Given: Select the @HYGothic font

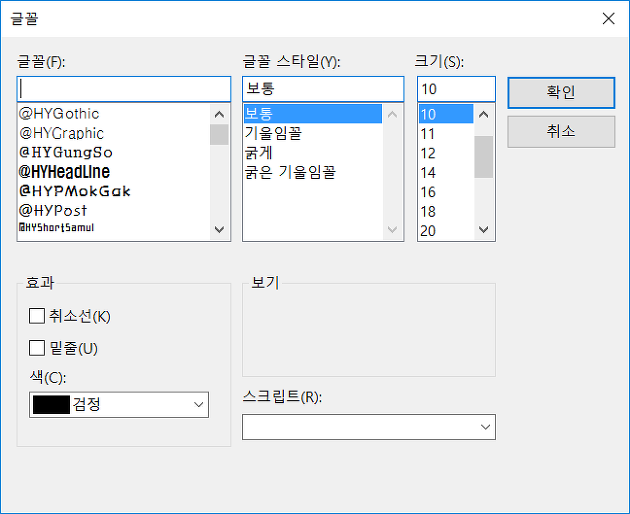Looking at the screenshot, I should coord(114,114).
